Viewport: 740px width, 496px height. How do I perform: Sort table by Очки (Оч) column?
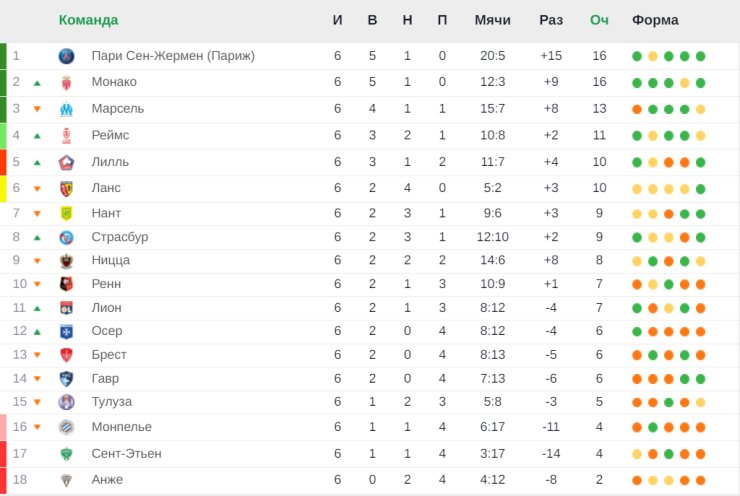tap(599, 20)
